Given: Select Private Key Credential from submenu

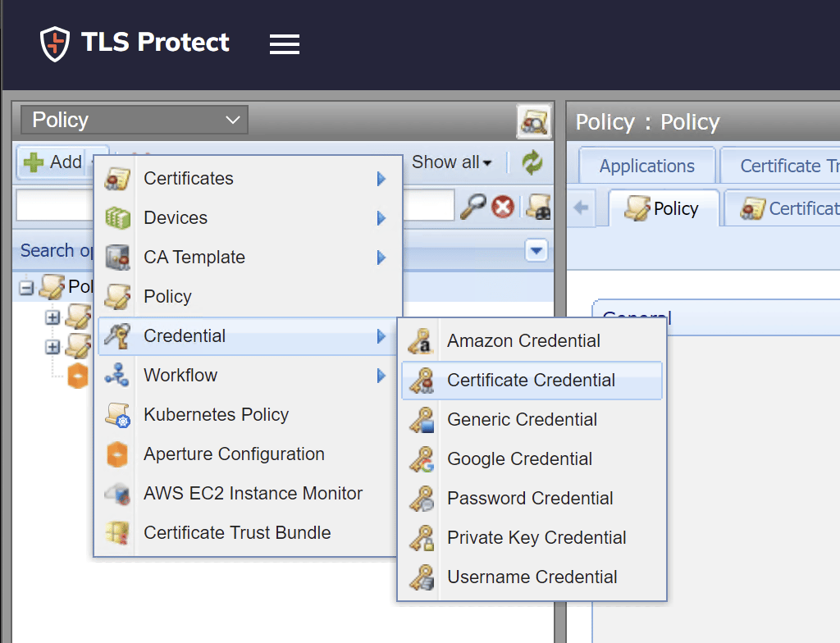Looking at the screenshot, I should click(532, 537).
